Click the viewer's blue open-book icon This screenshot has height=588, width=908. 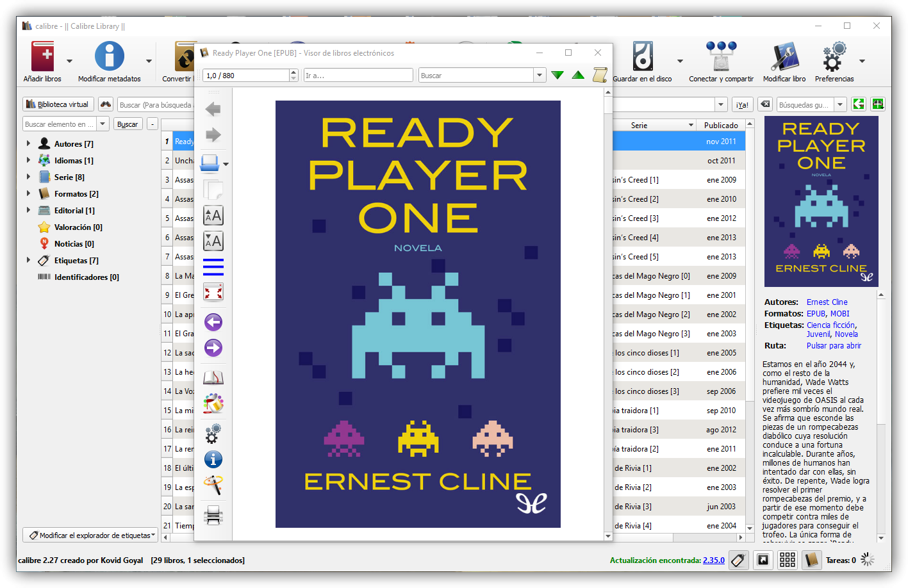(210, 163)
